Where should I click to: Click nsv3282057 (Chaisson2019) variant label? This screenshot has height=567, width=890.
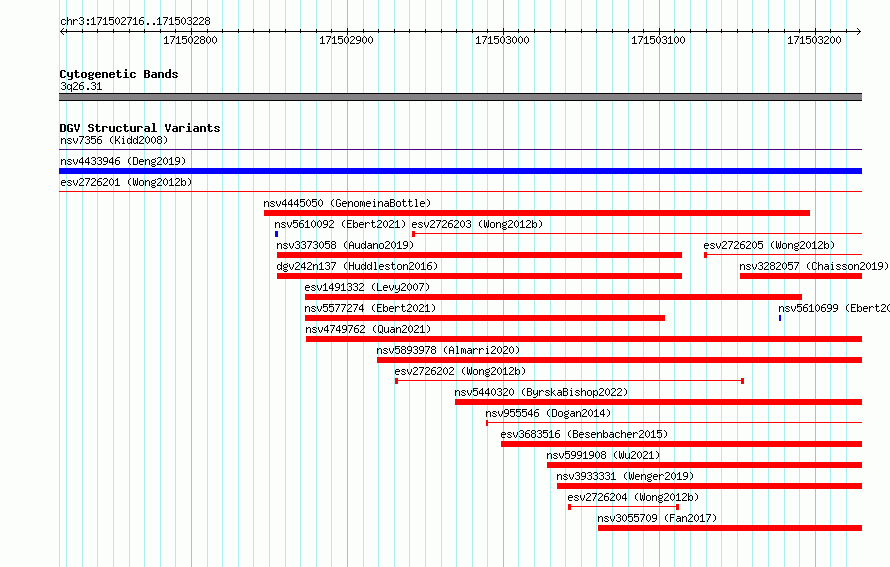(x=814, y=266)
